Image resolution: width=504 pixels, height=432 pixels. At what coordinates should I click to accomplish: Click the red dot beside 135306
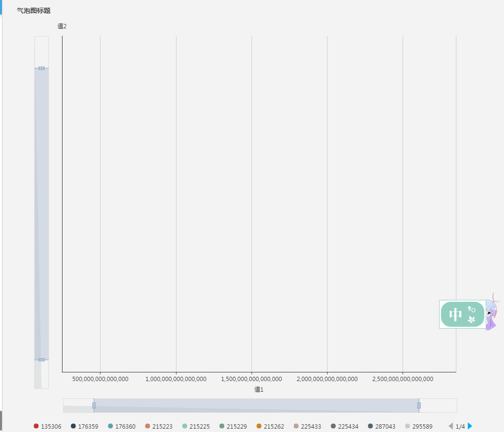pyautogui.click(x=36, y=426)
